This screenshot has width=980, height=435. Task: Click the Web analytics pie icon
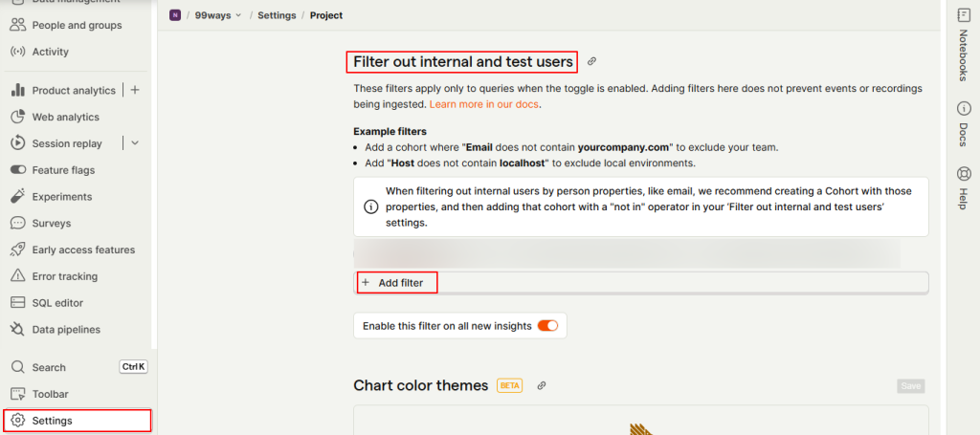[18, 117]
